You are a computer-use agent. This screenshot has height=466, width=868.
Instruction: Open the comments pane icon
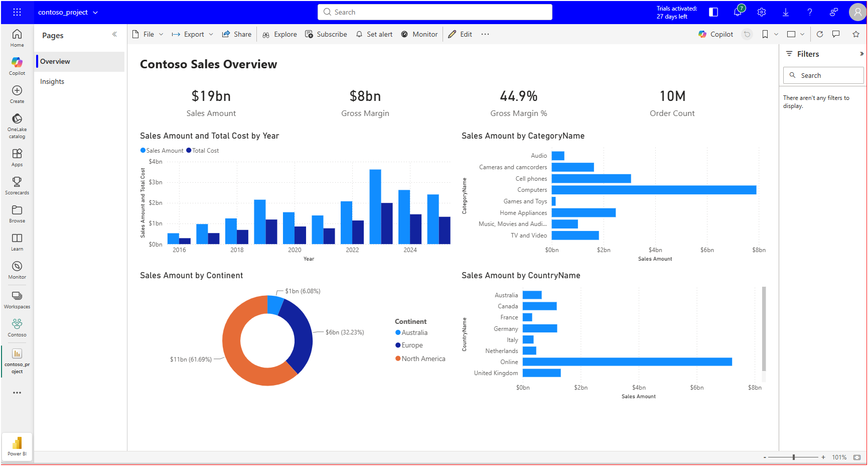(x=836, y=34)
